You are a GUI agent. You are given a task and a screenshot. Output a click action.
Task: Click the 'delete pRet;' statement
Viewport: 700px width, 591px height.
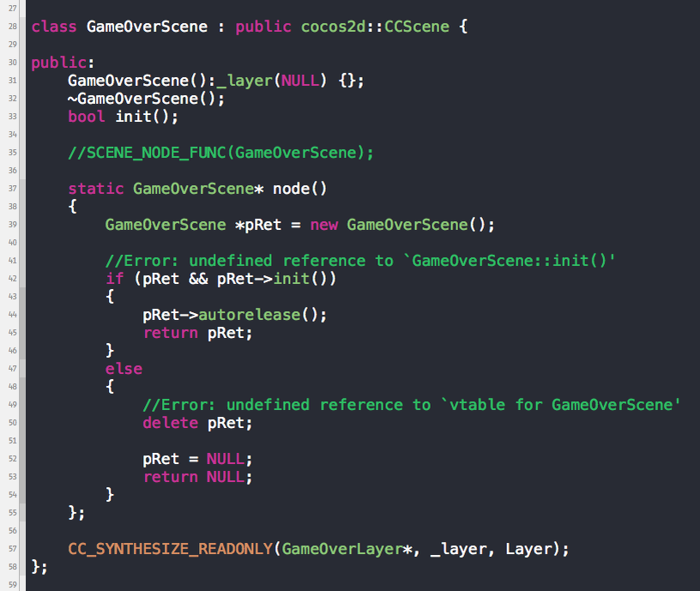(x=197, y=423)
